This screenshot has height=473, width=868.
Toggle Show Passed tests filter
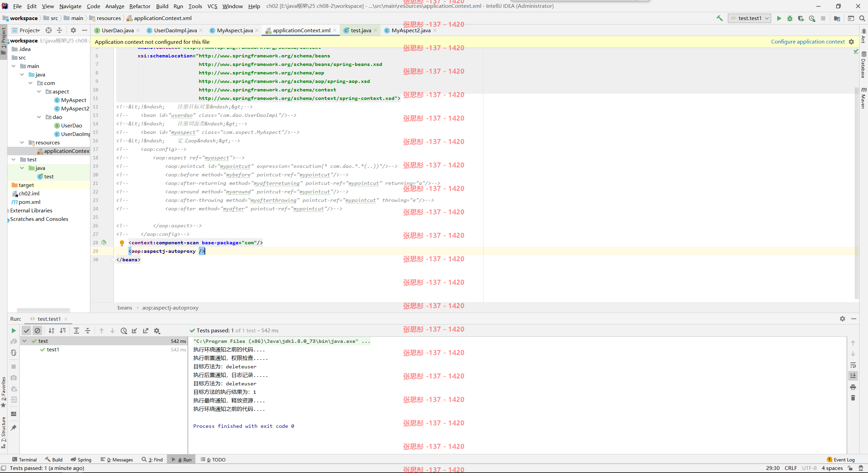[26, 331]
